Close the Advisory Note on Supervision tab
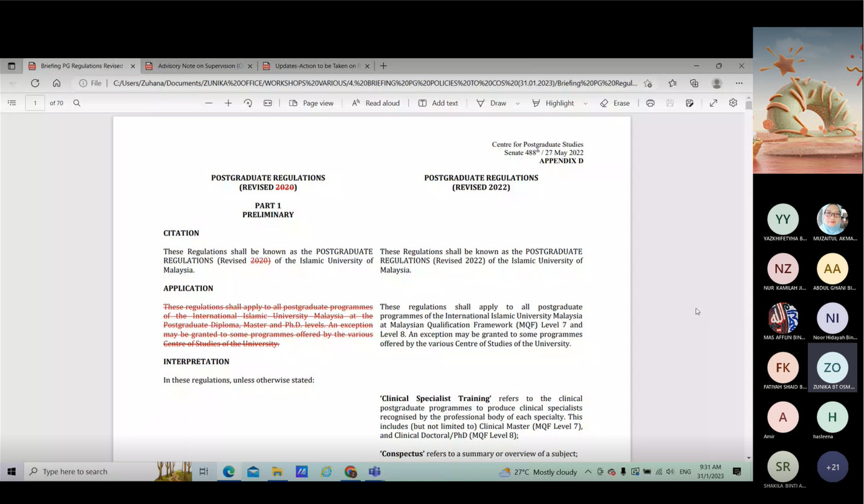The height and width of the screenshot is (504, 864). [x=250, y=66]
